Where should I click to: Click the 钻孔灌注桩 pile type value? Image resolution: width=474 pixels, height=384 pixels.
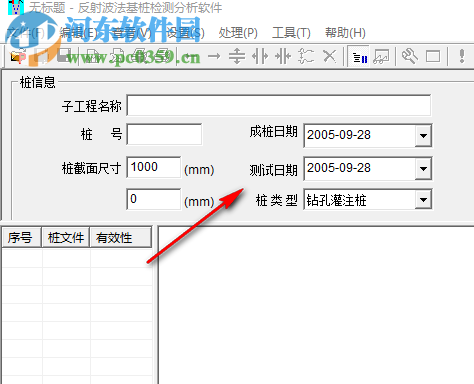click(336, 200)
